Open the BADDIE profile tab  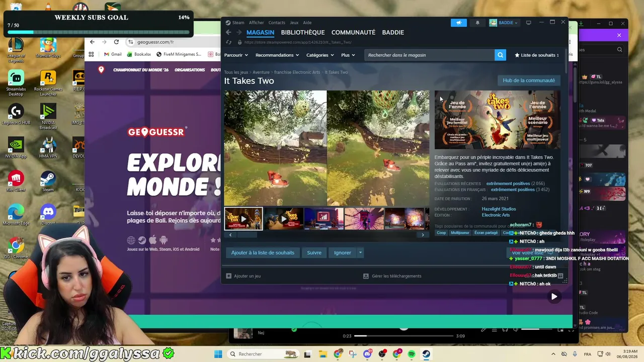coord(393,32)
